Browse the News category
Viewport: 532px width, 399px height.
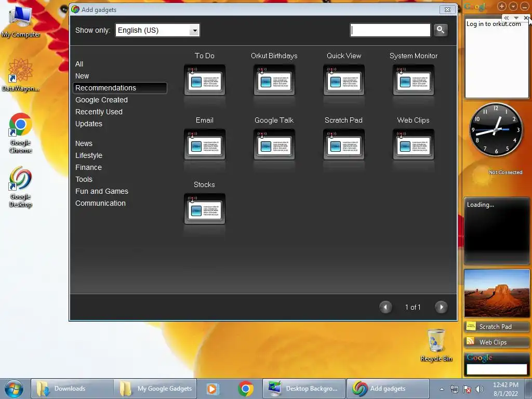(84, 143)
